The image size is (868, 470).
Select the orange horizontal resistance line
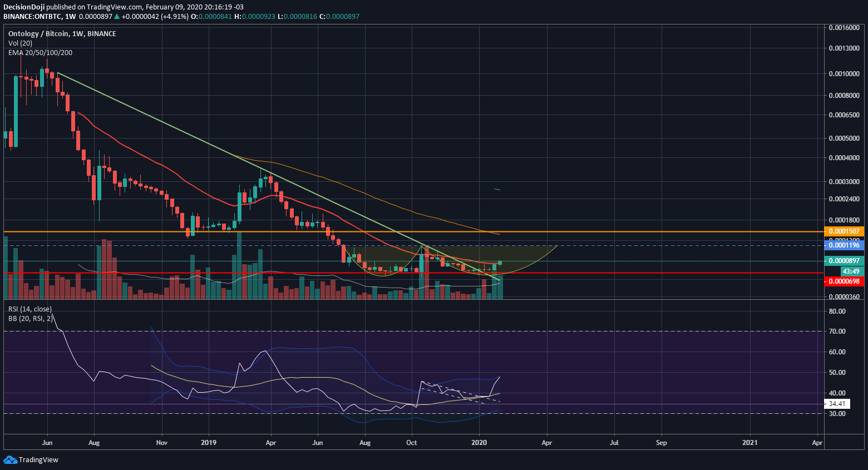pos(413,231)
